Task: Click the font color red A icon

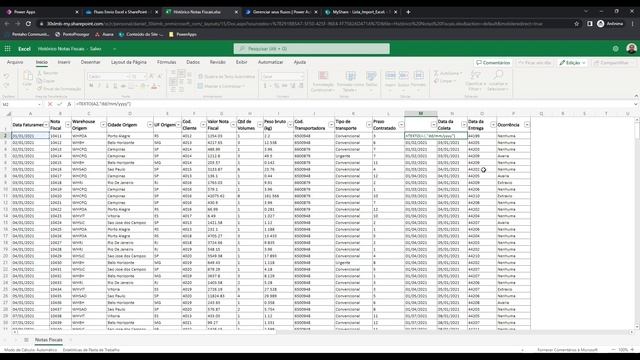Action: tap(154, 86)
